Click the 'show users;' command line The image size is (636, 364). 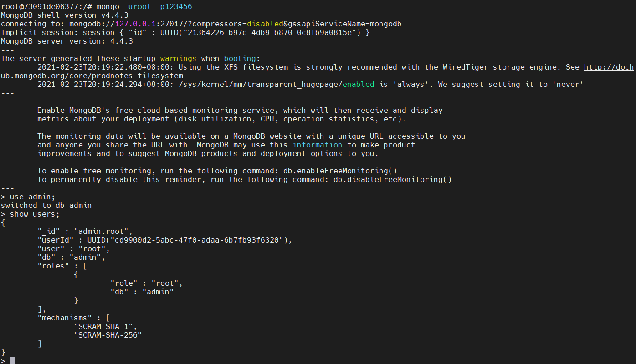[x=35, y=214]
